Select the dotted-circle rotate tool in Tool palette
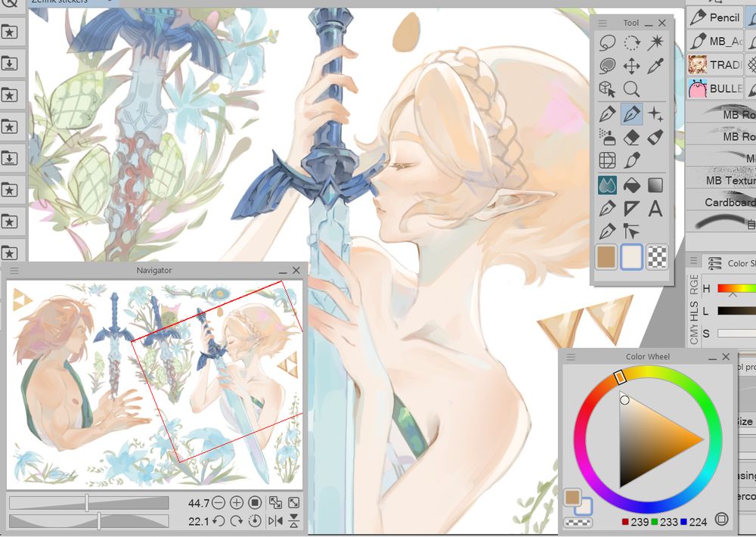This screenshot has width=756, height=537. (x=631, y=42)
